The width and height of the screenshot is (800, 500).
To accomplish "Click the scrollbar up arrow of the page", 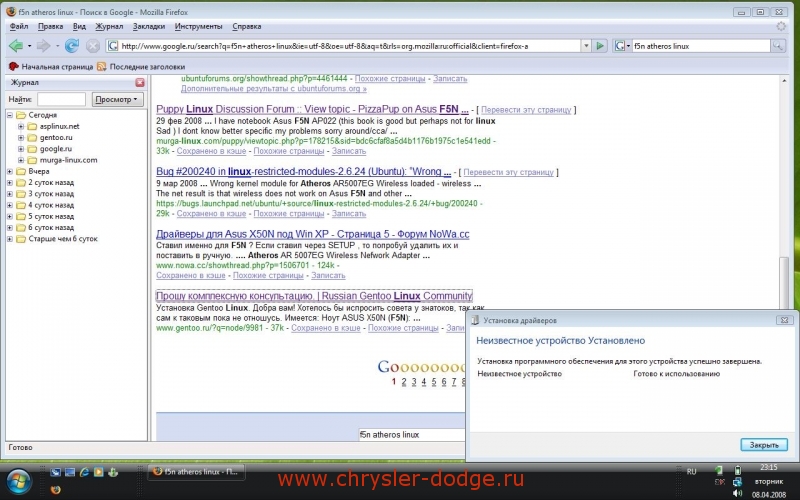I will pyautogui.click(x=784, y=81).
